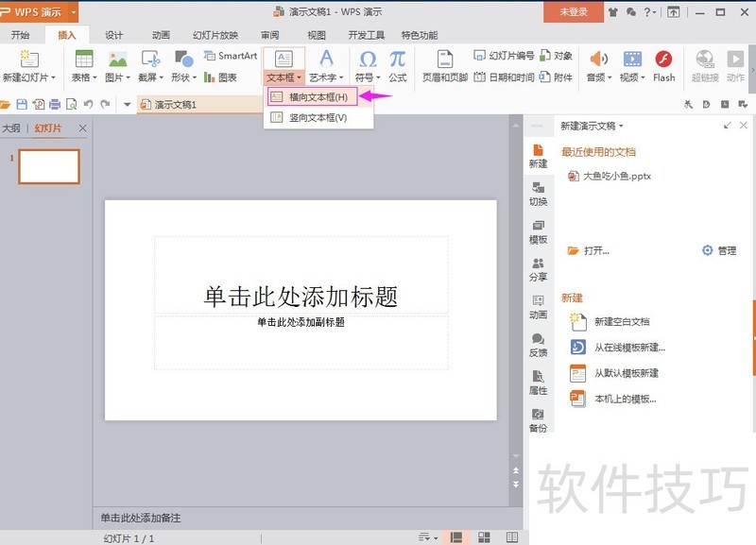Image resolution: width=756 pixels, height=545 pixels.
Task: Open the 模板 sidebar panel icon
Action: (538, 231)
